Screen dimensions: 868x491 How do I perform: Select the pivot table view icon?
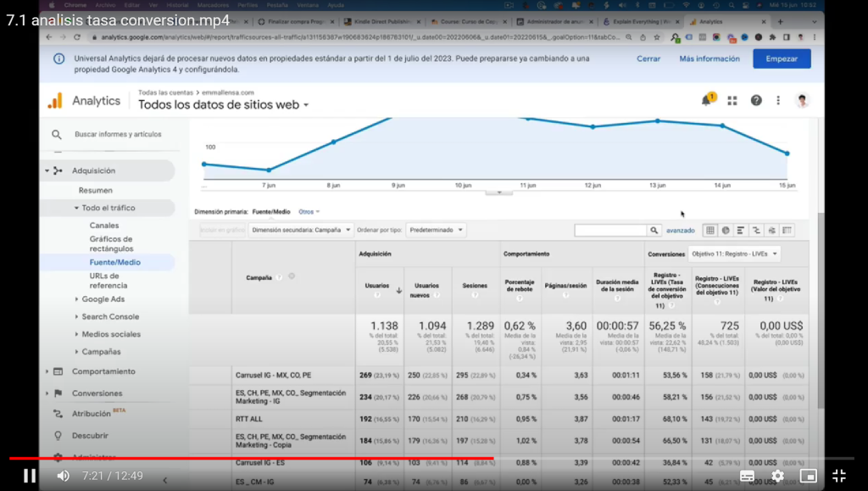pos(787,231)
